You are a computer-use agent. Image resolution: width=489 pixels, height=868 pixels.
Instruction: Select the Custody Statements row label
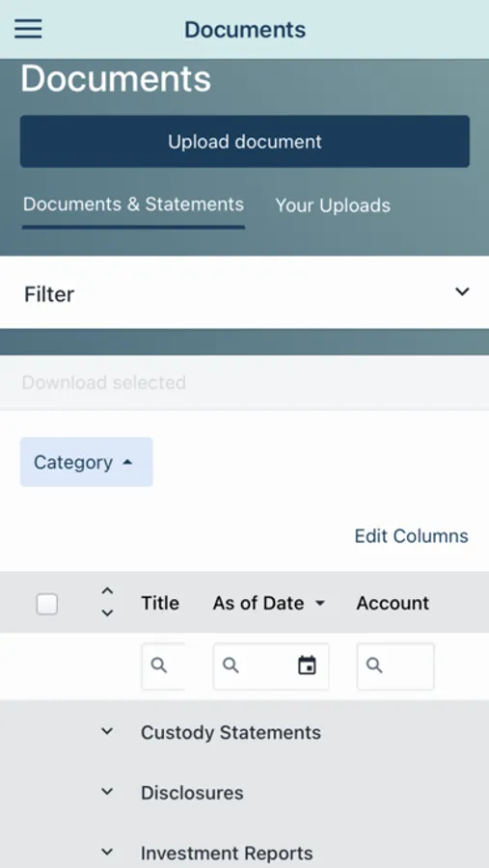pyautogui.click(x=231, y=732)
